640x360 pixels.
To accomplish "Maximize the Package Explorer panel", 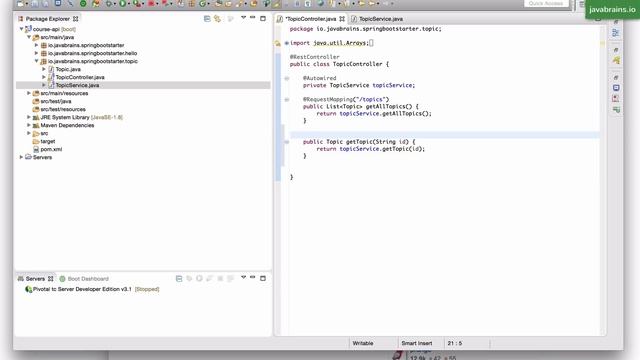I will tap(263, 18).
